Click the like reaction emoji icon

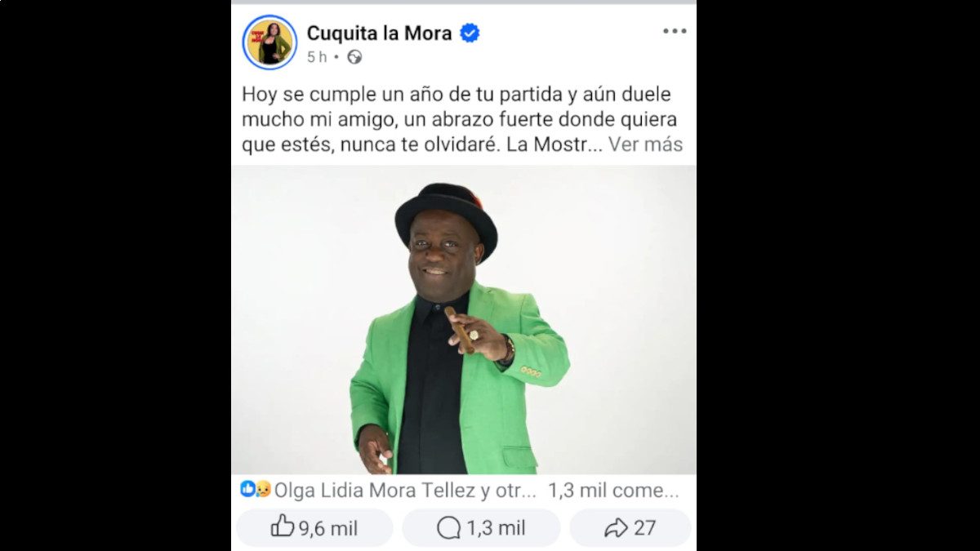(247, 489)
